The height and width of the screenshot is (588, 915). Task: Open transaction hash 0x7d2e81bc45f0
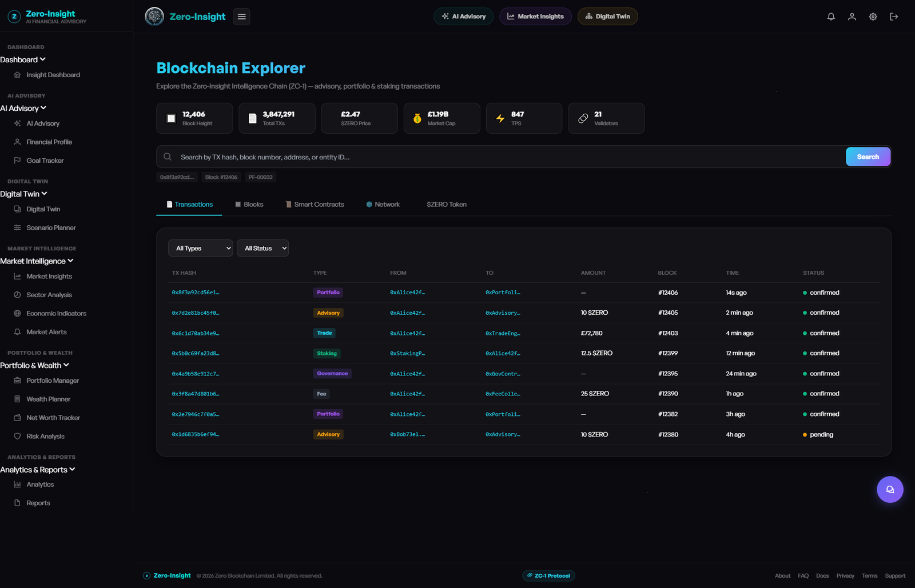point(196,313)
